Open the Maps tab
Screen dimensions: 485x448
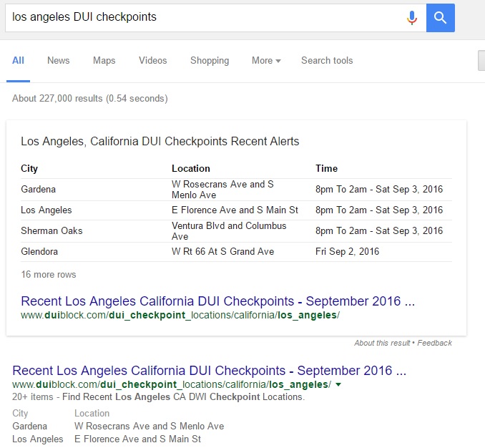[x=104, y=61]
